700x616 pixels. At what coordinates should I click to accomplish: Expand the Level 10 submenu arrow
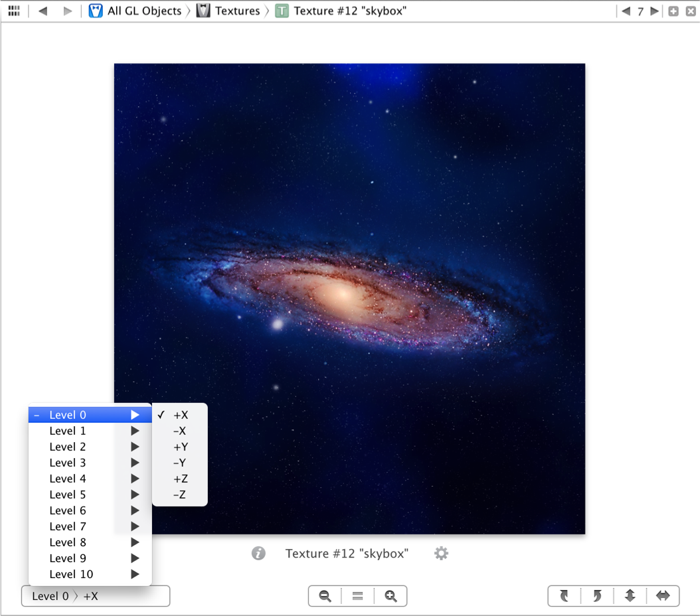coord(135,574)
